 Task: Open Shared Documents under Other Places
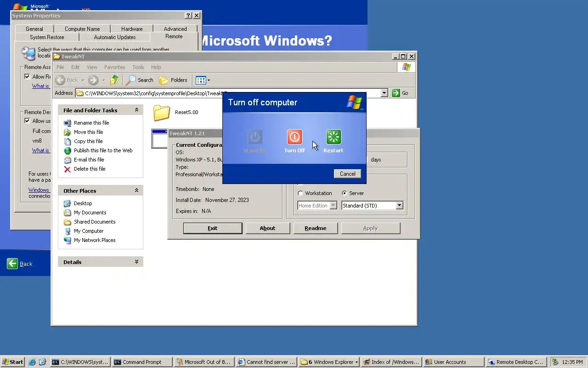[94, 222]
